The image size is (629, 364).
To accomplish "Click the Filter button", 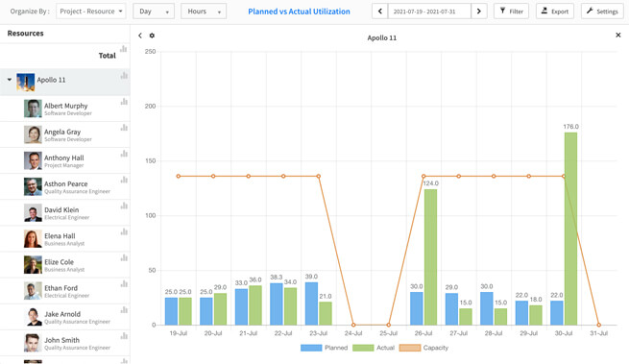I will 511,12.
